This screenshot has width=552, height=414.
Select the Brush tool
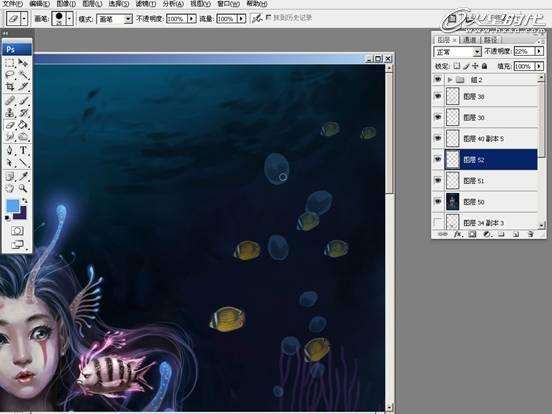pos(23,101)
